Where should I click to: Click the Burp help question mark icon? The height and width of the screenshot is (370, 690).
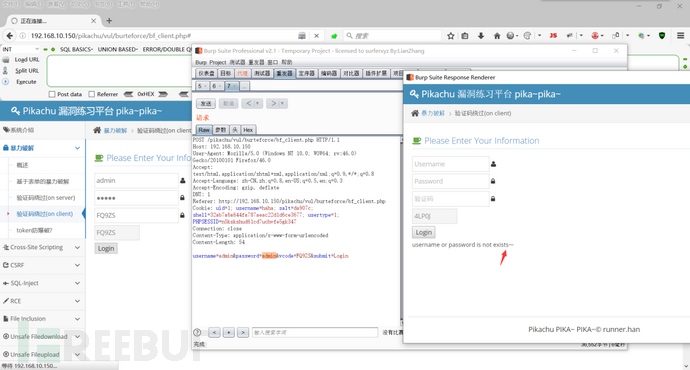[x=197, y=333]
